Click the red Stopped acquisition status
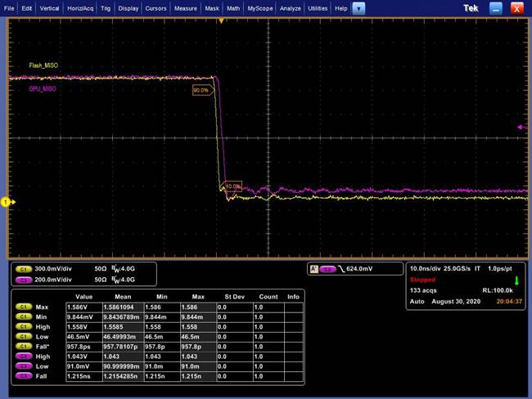532x399 pixels. (x=423, y=280)
